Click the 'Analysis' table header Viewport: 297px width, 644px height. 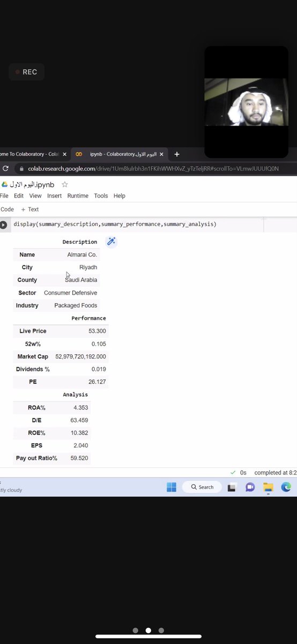click(75, 394)
